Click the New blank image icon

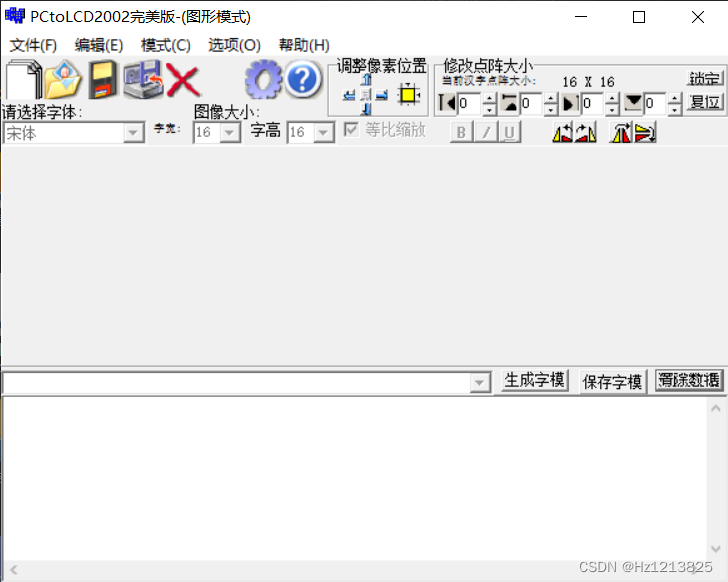(23, 79)
